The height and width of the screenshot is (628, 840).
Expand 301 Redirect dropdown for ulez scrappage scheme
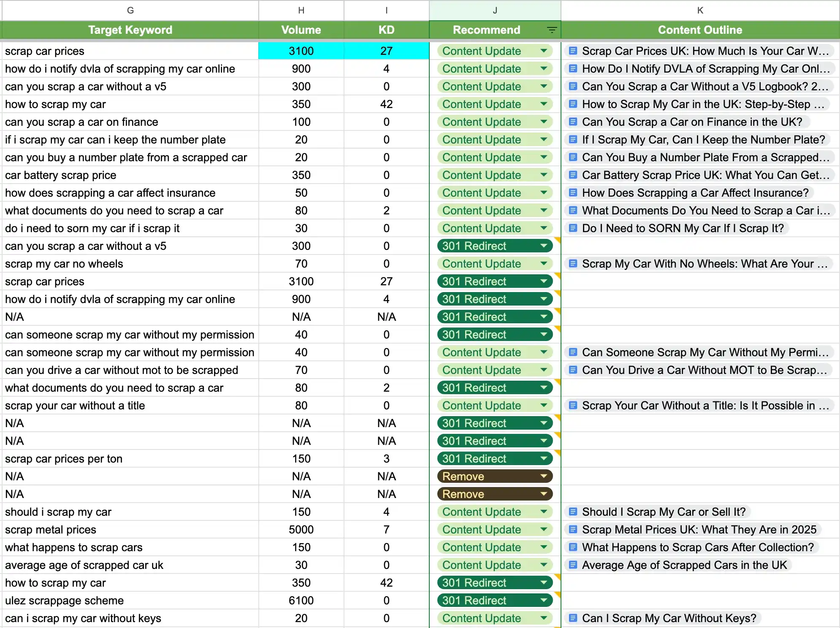click(x=544, y=601)
